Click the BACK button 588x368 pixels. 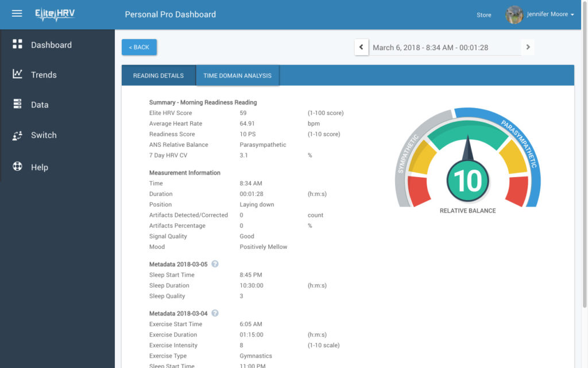tap(139, 47)
